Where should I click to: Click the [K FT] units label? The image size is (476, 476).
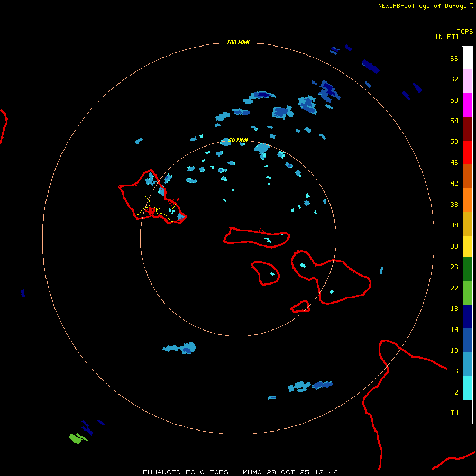click(447, 37)
